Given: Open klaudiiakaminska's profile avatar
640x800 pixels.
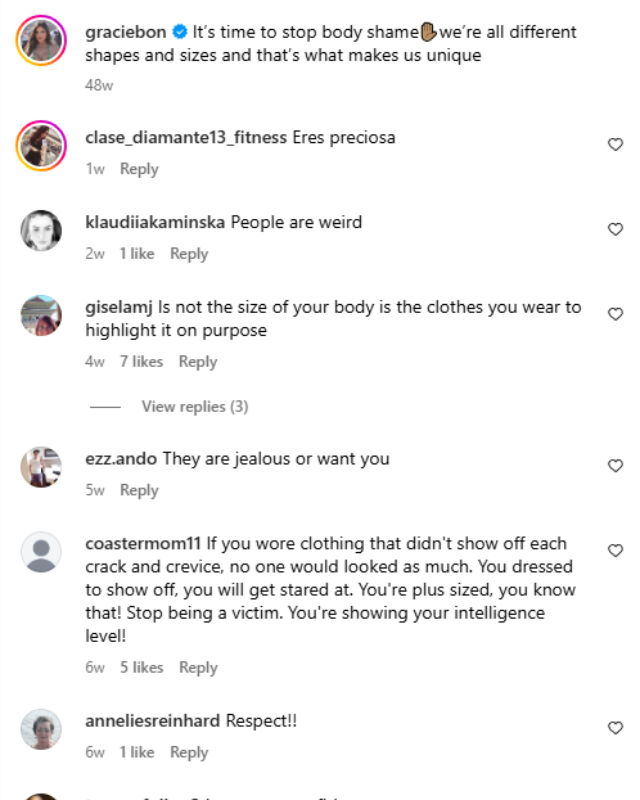Looking at the screenshot, I should [41, 230].
